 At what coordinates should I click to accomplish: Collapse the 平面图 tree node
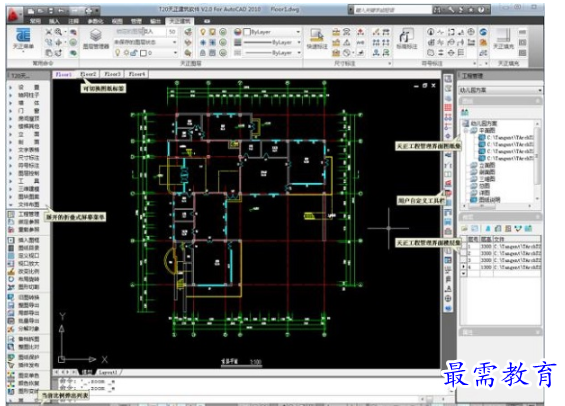(x=466, y=130)
